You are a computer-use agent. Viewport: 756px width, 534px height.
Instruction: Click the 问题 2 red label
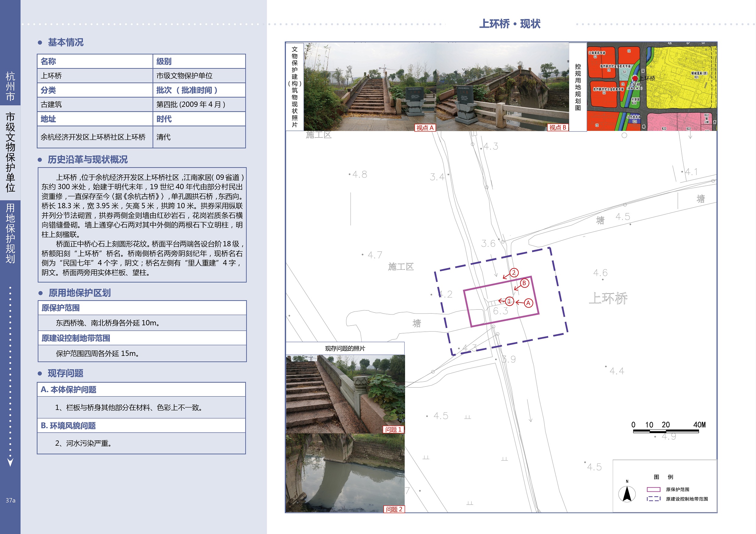point(394,509)
